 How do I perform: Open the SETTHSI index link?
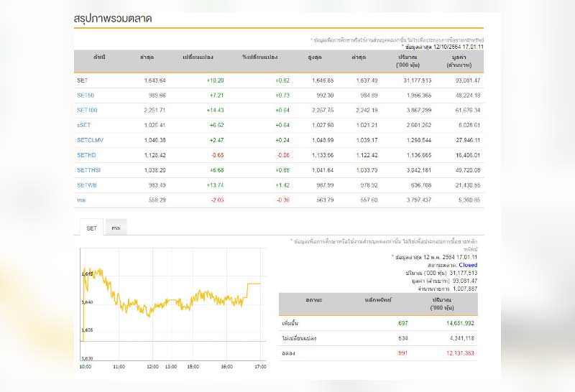click(x=89, y=169)
